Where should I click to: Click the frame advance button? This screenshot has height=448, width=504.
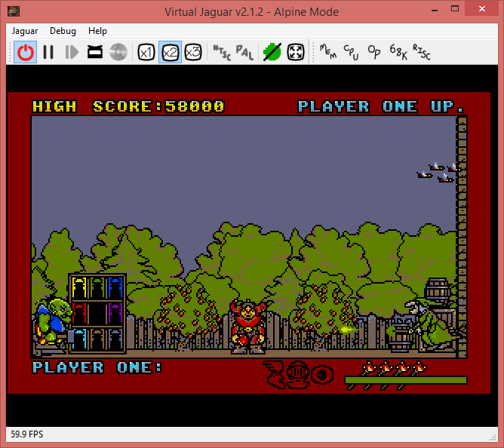point(72,52)
